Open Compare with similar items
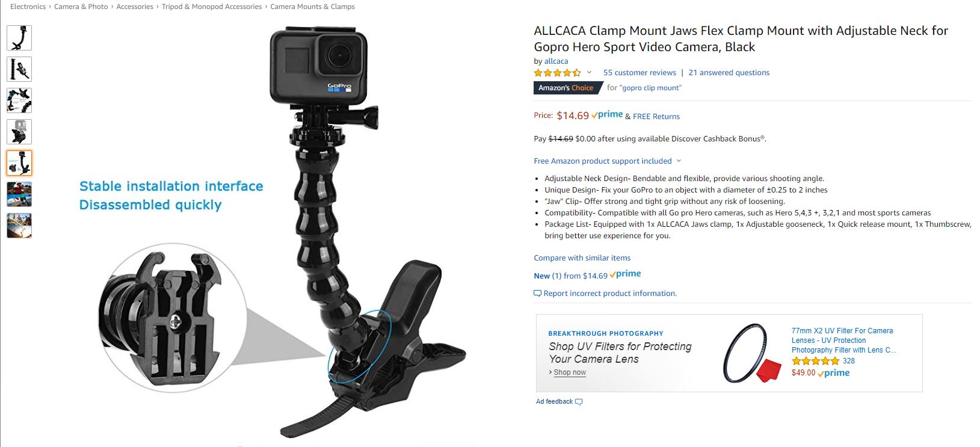Viewport: 980px width, 447px height. [582, 257]
